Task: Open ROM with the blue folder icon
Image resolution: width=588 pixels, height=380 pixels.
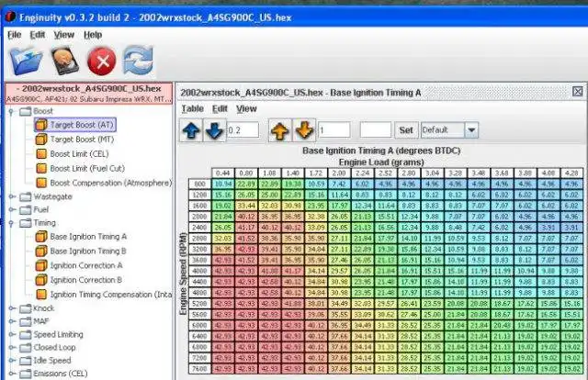Action: (x=26, y=61)
